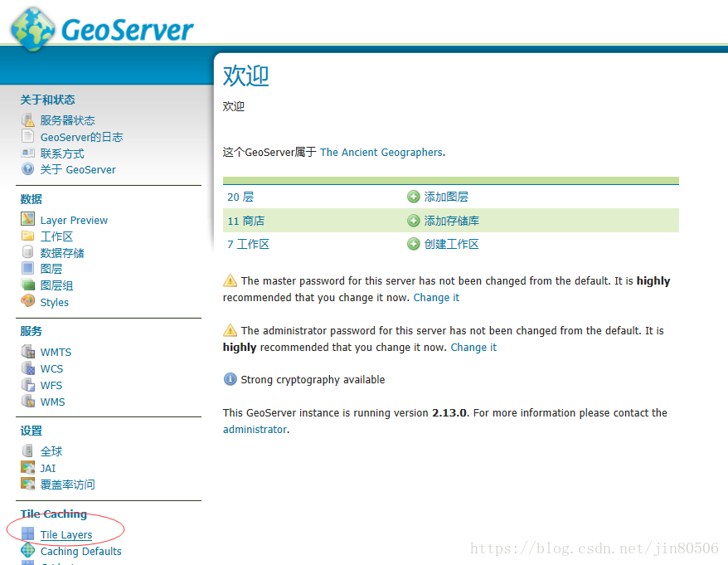
Task: Click the JAI settings image icon
Action: tap(28, 467)
